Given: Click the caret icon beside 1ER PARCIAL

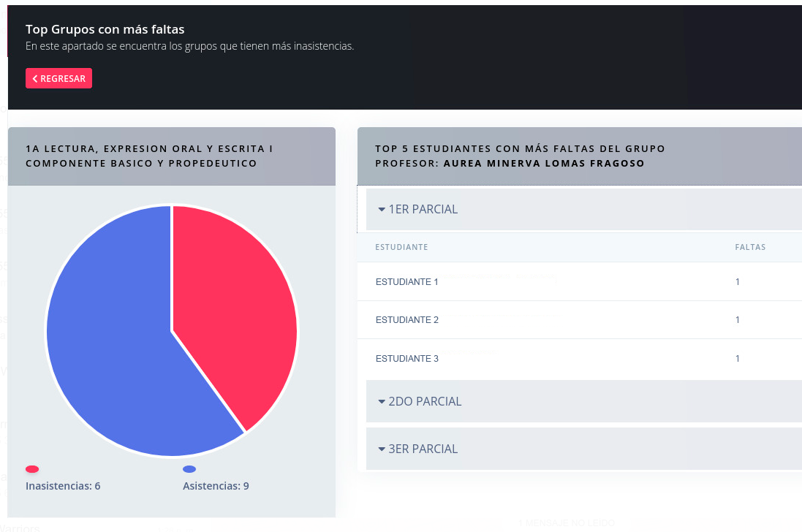Looking at the screenshot, I should [382, 210].
